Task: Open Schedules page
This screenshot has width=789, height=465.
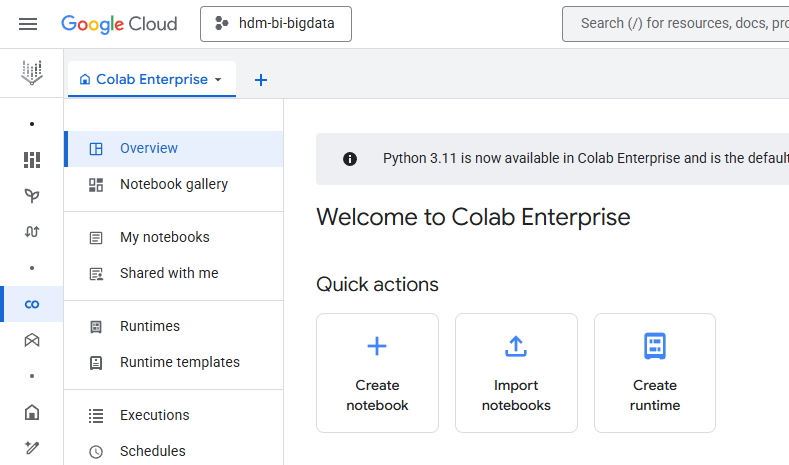Action: click(x=174, y=451)
